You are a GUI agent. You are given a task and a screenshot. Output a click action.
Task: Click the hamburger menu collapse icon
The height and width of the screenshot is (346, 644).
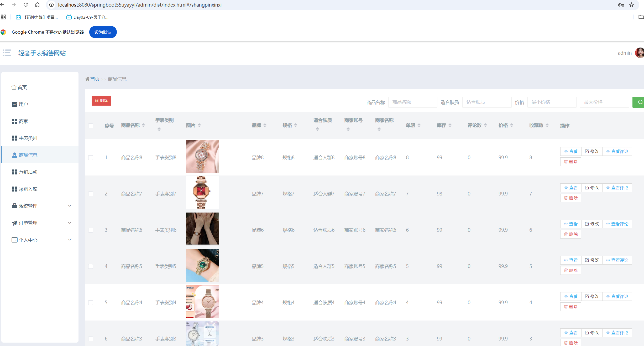point(7,53)
